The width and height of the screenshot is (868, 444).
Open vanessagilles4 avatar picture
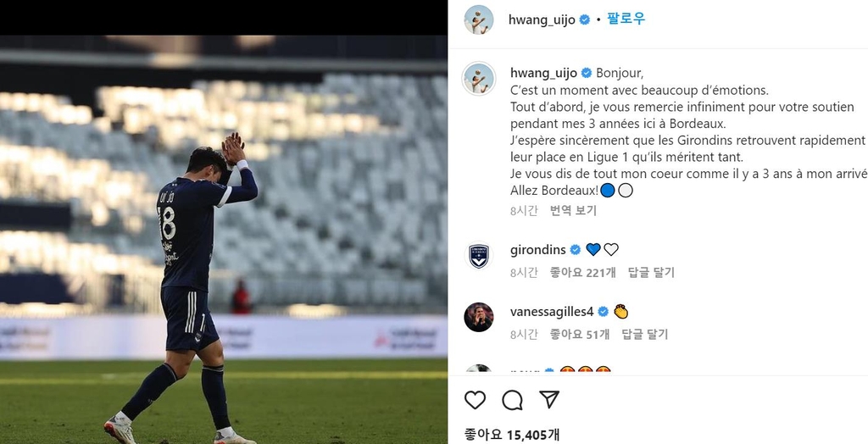point(478,317)
